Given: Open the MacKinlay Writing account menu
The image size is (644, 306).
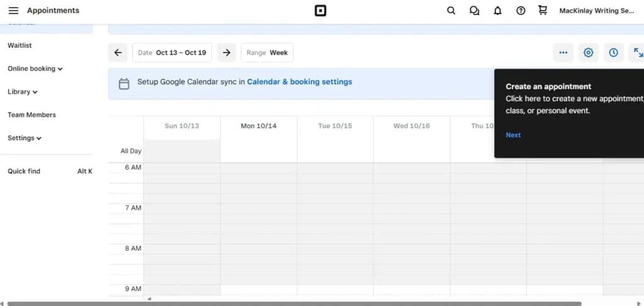Looking at the screenshot, I should pyautogui.click(x=597, y=11).
